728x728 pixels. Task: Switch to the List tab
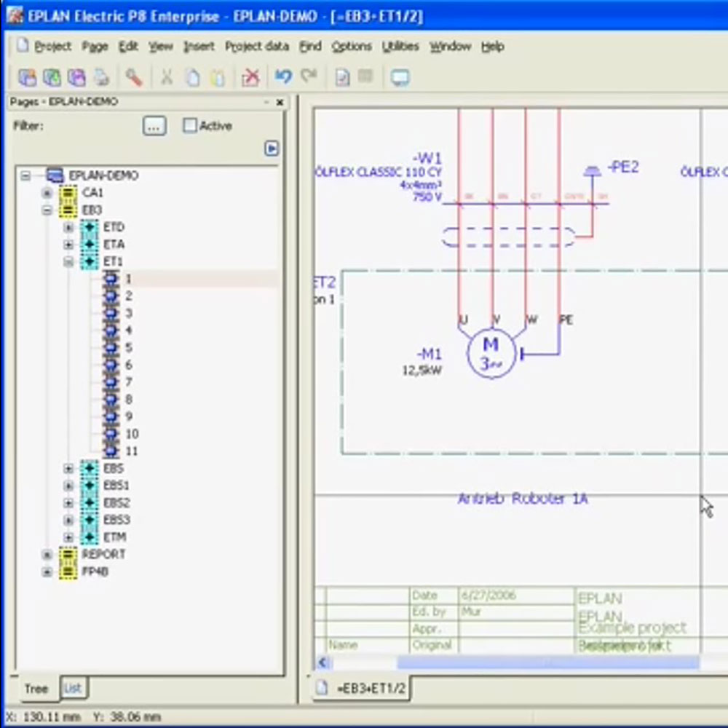[x=74, y=688]
